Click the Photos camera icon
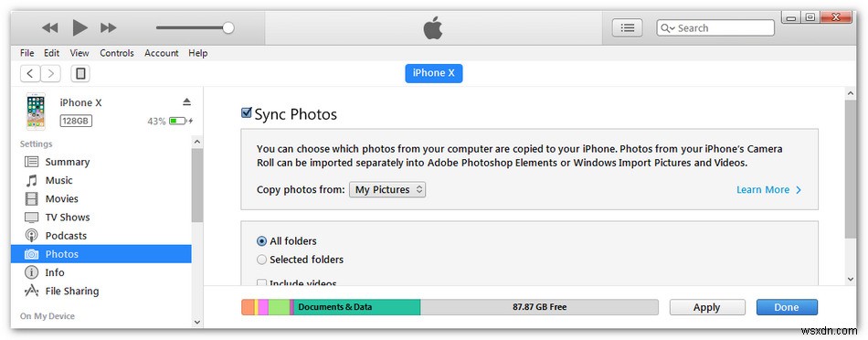Screen dimensions: 868x340 point(32,254)
